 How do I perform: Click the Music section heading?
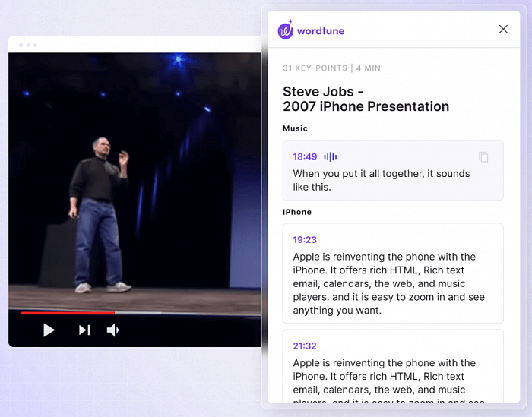295,128
